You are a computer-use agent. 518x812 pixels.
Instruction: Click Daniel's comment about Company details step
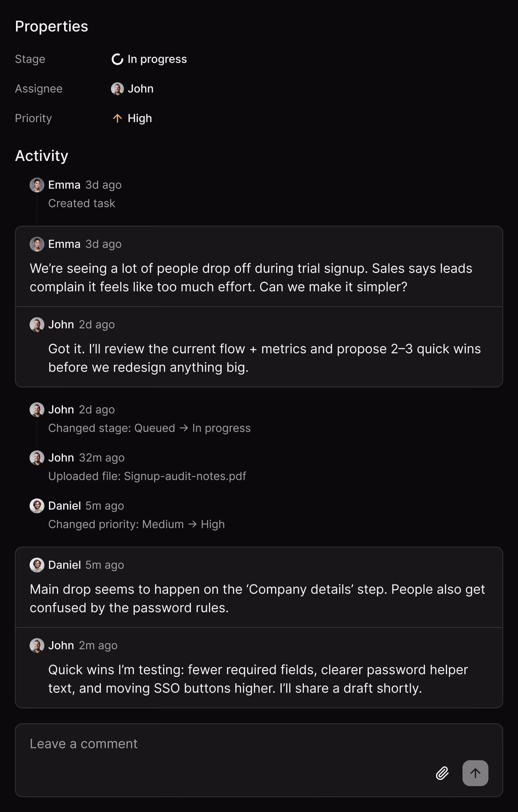[257, 598]
